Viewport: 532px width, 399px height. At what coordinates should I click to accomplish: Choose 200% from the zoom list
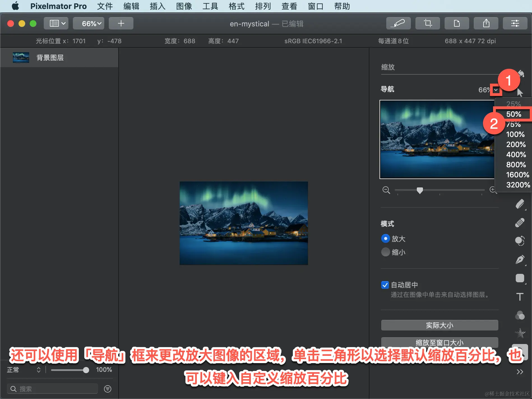(x=516, y=145)
